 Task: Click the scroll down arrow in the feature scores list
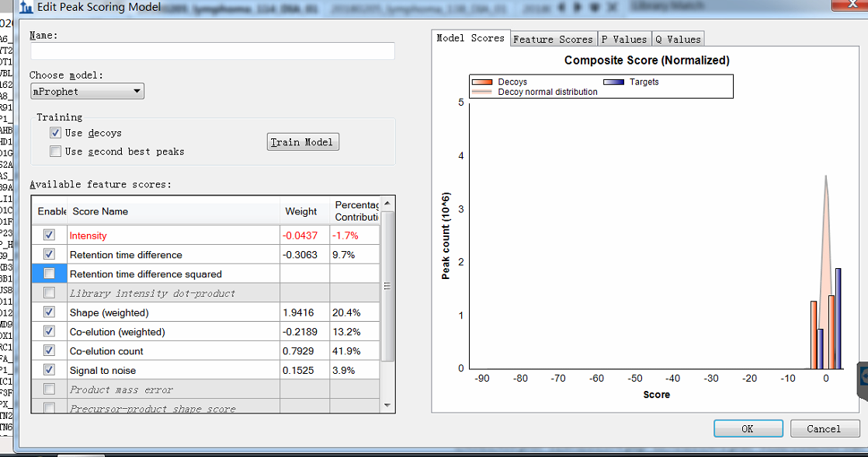click(x=387, y=405)
